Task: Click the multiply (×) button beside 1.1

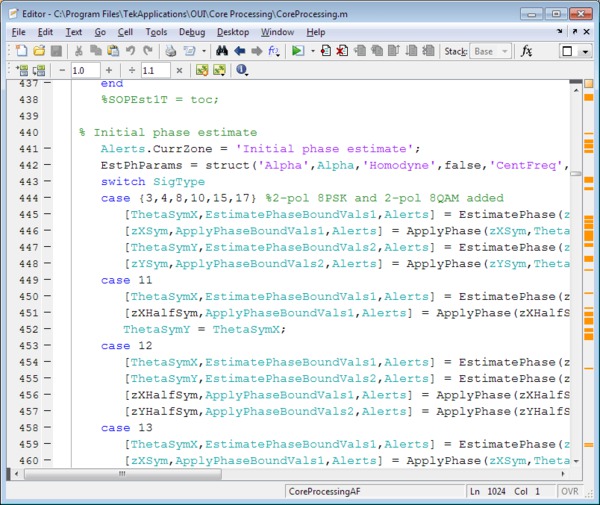Action: coord(179,71)
